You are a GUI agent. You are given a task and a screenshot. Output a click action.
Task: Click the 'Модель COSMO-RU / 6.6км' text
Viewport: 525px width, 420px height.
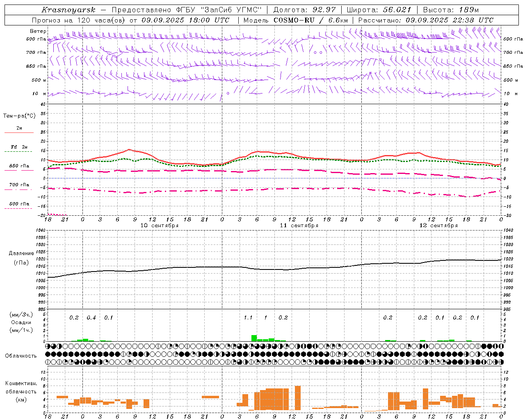click(296, 20)
